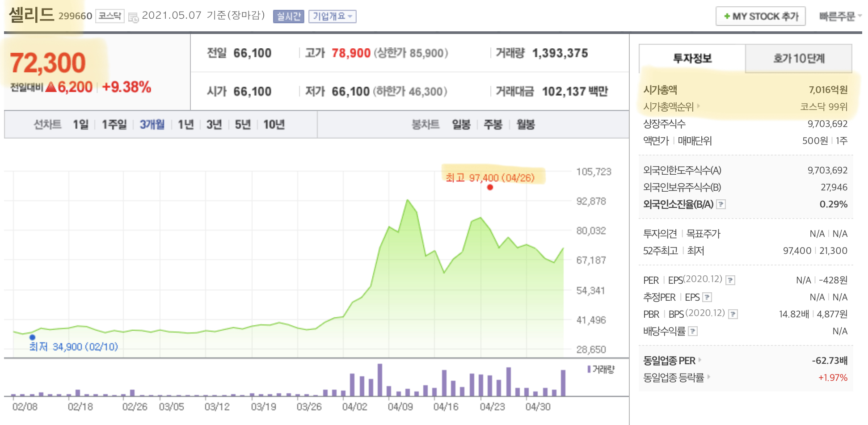Click the -62.73배 industry PER value

click(x=830, y=361)
